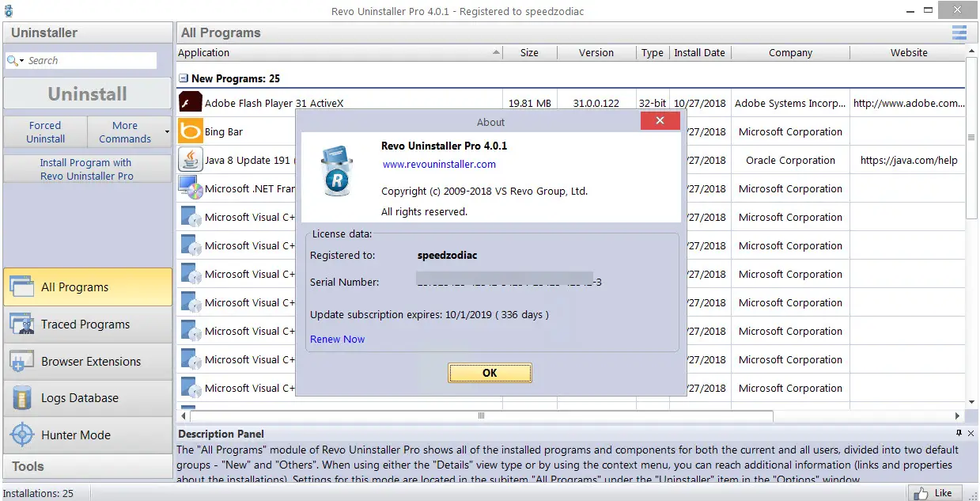Switch to Traced Programs

[88, 324]
